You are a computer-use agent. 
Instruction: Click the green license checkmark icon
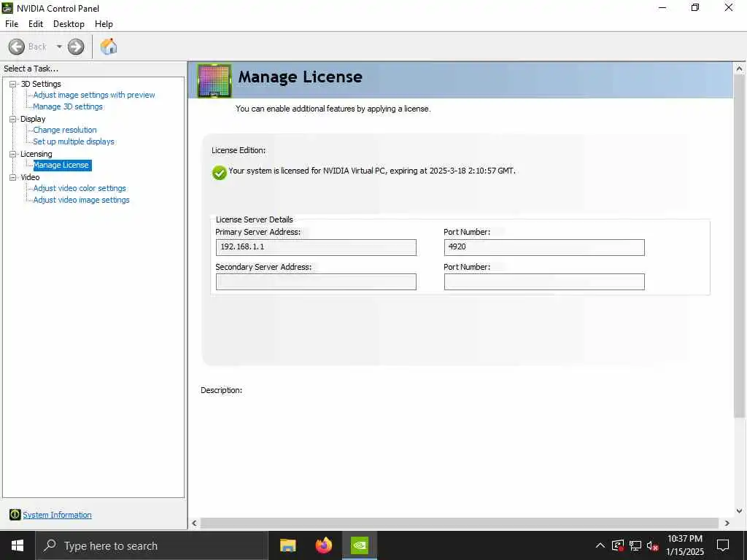coord(219,172)
